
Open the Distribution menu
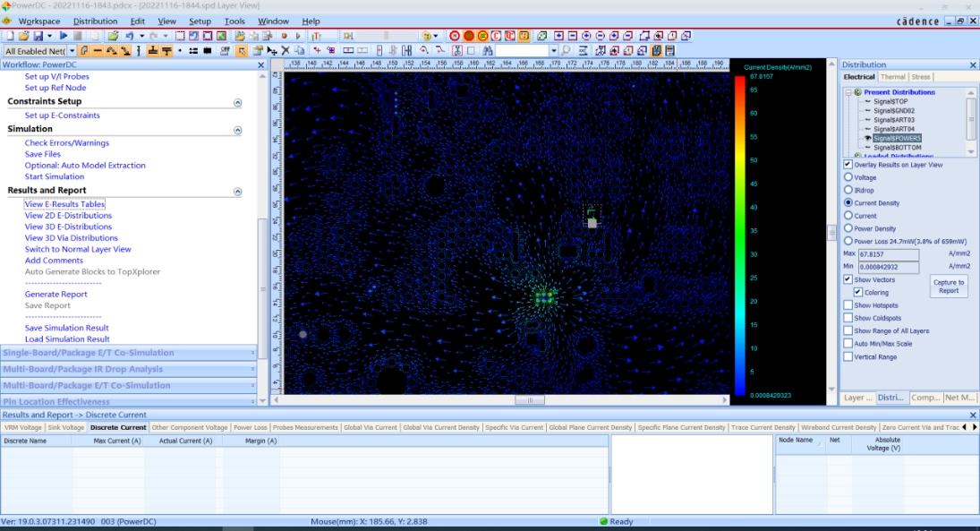[x=95, y=21]
